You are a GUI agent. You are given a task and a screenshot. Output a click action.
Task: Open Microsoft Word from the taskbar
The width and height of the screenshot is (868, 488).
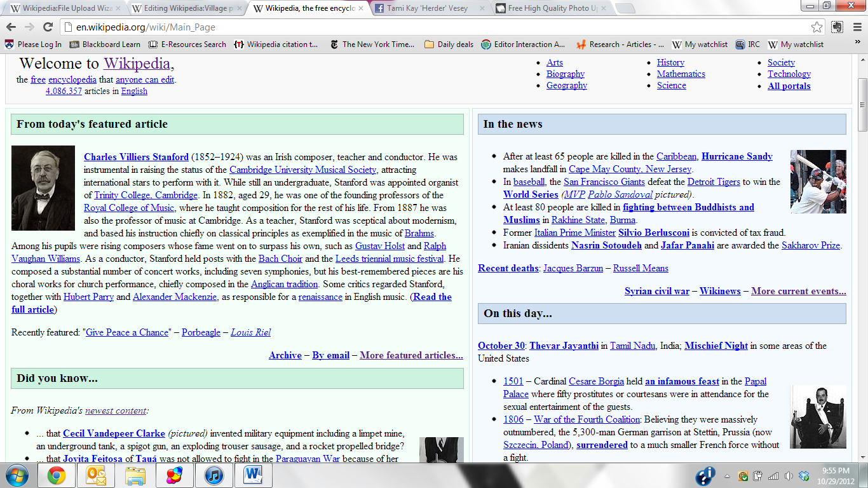[253, 475]
